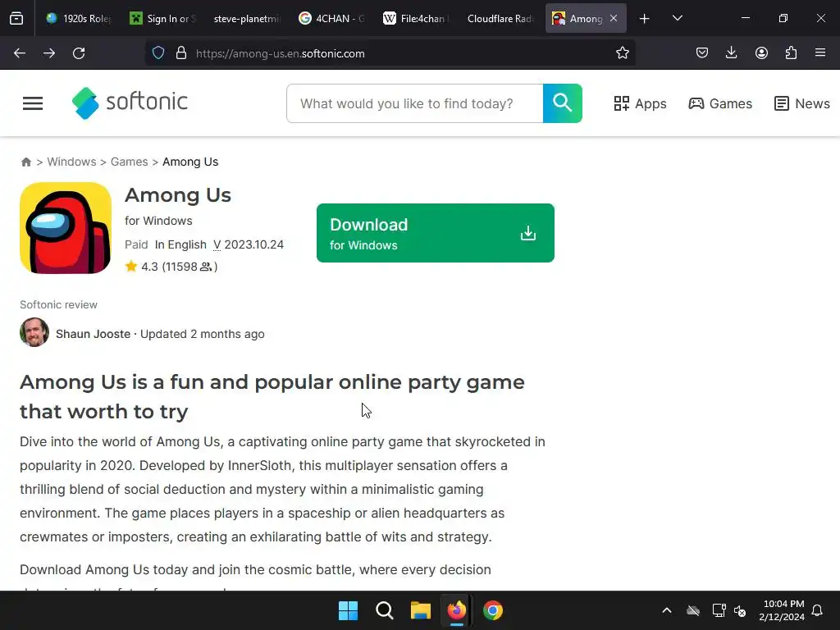Bookmark this page with the star icon
Viewport: 840px width, 630px height.
(622, 53)
